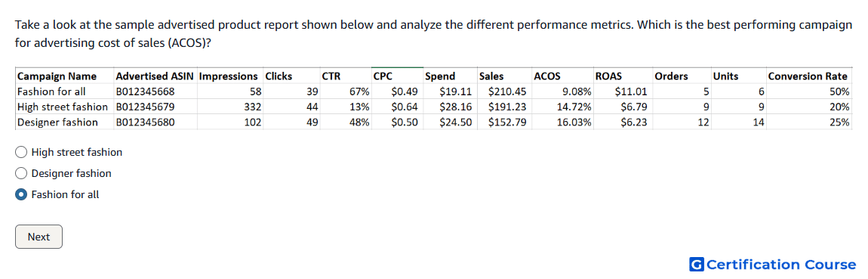Click the Advertised ASIN column header
The image size is (868, 279).
pyautogui.click(x=155, y=76)
